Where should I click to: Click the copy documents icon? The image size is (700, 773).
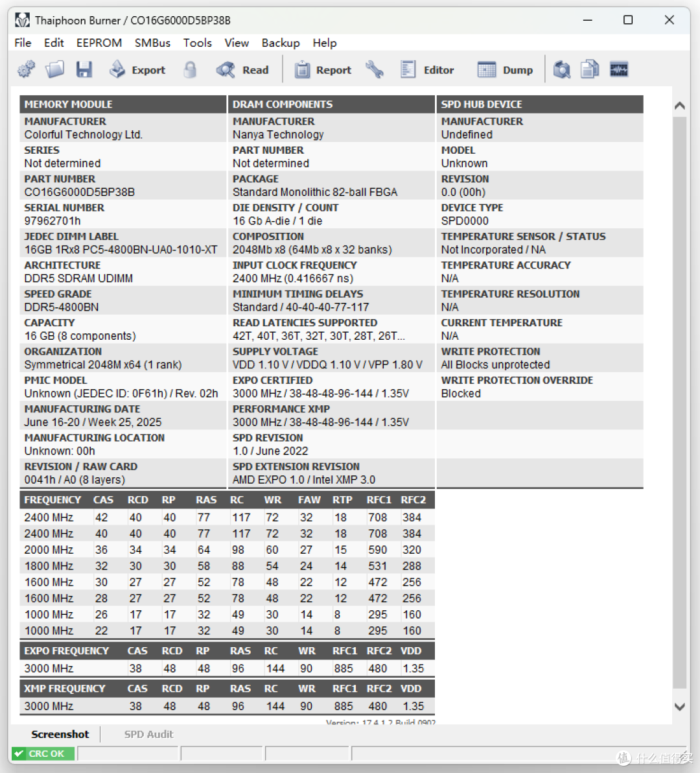click(590, 69)
